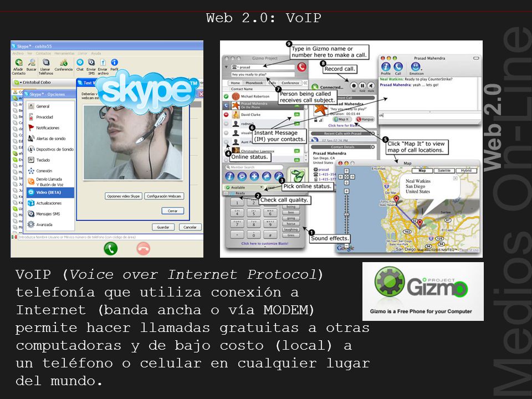This screenshot has height=399, width=532.
Task: Click the Enviar archivo toolbar icon
Action: coord(103,66)
